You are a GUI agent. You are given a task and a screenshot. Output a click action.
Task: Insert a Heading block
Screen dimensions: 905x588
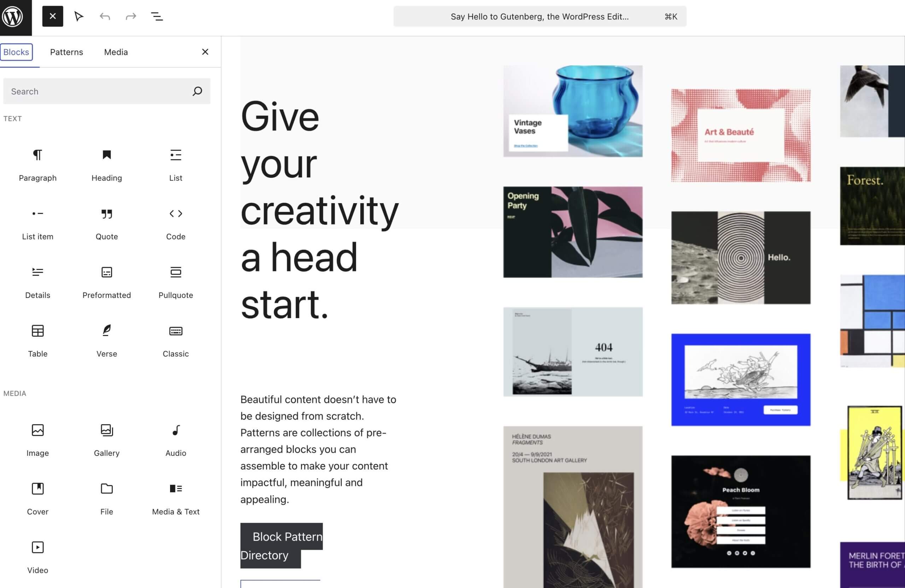click(106, 165)
